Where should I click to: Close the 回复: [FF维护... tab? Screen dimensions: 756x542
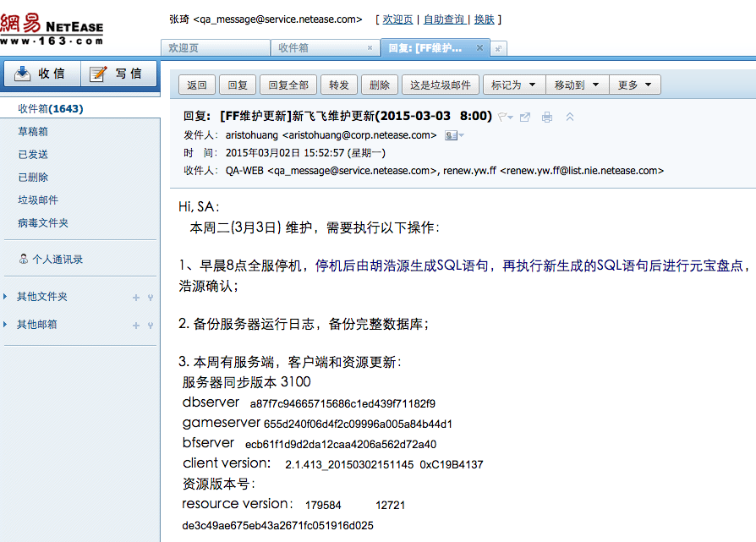pos(479,47)
